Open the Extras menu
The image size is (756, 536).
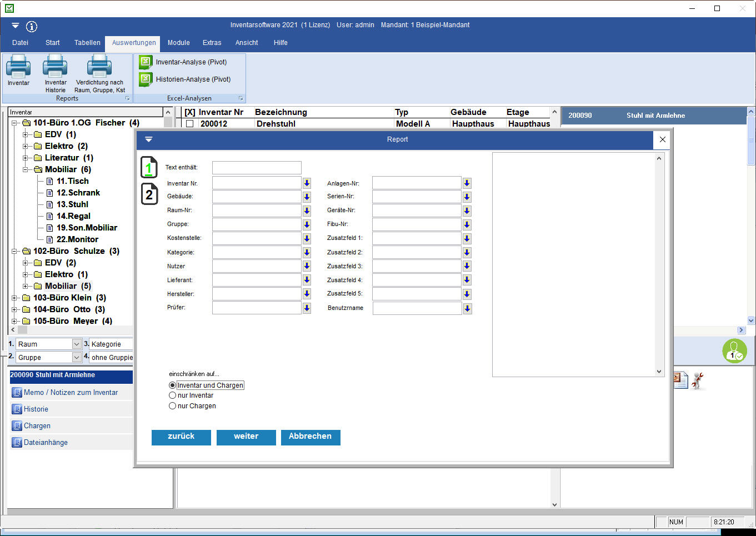[x=212, y=43]
